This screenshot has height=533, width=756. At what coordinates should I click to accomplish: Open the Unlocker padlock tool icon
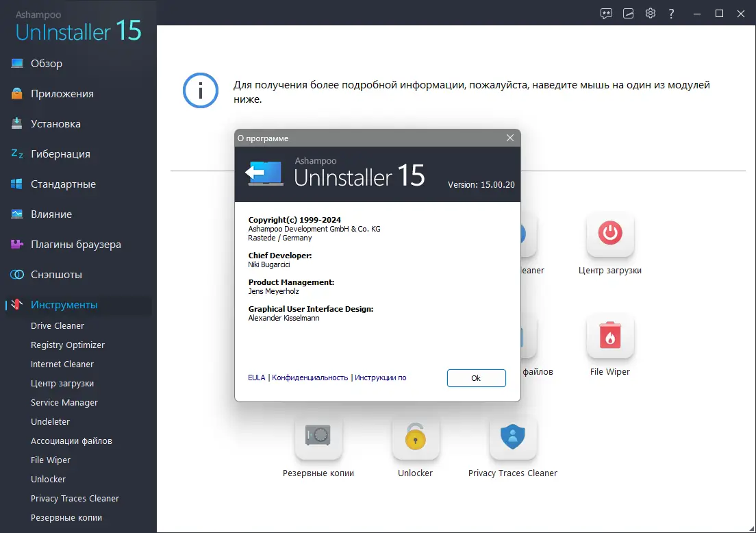(415, 436)
